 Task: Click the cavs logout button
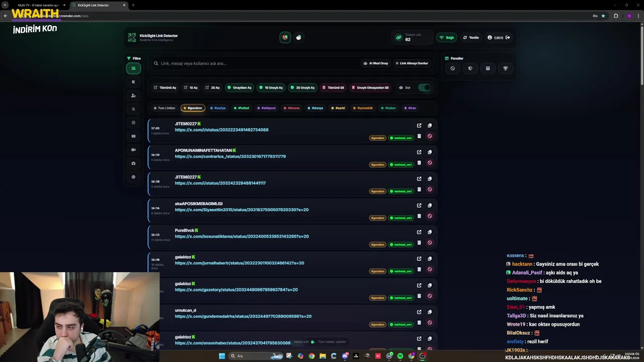pyautogui.click(x=499, y=38)
